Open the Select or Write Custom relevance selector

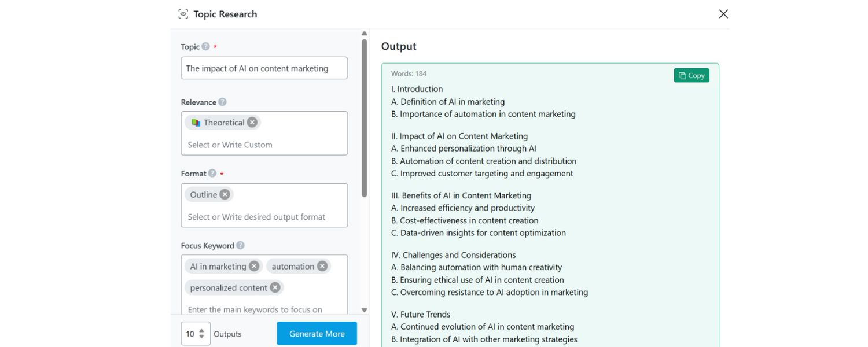(264, 145)
